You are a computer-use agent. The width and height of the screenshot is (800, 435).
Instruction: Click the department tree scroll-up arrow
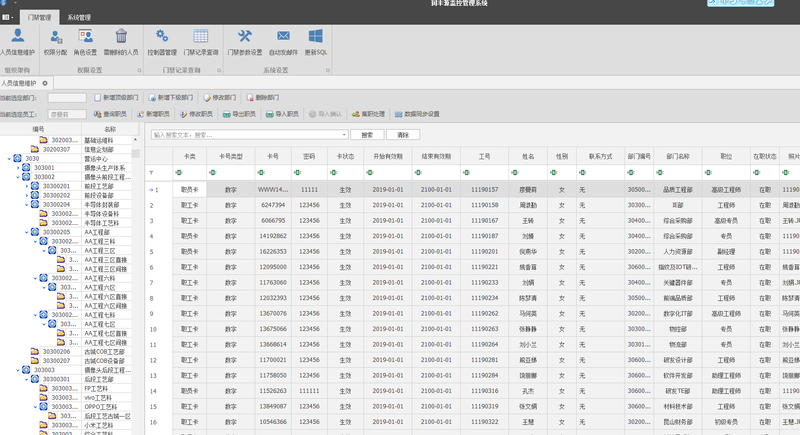click(135, 140)
